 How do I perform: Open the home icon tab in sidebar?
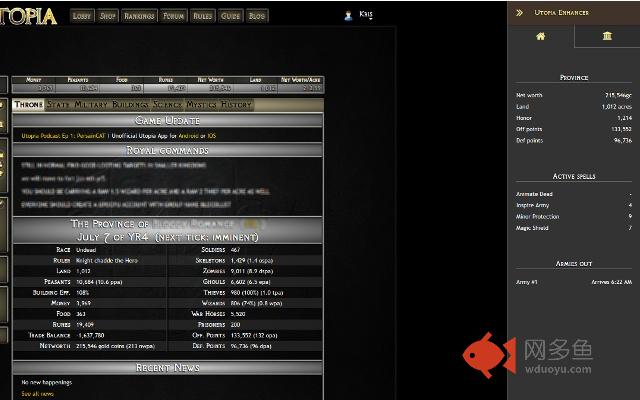pyautogui.click(x=540, y=36)
